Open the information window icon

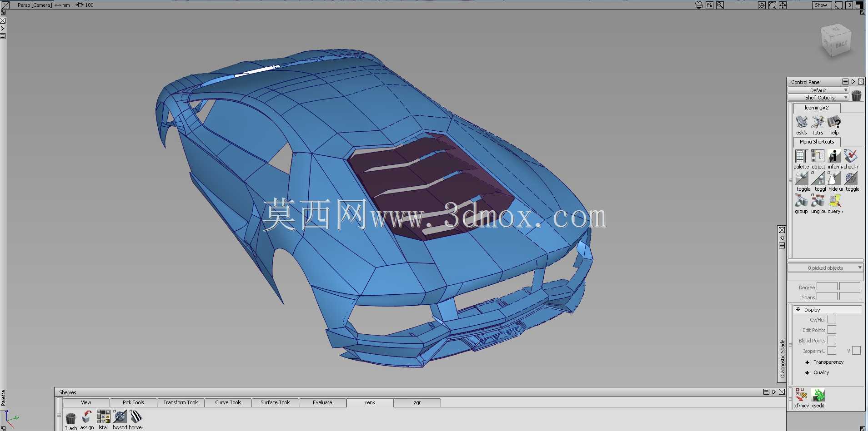pyautogui.click(x=834, y=156)
